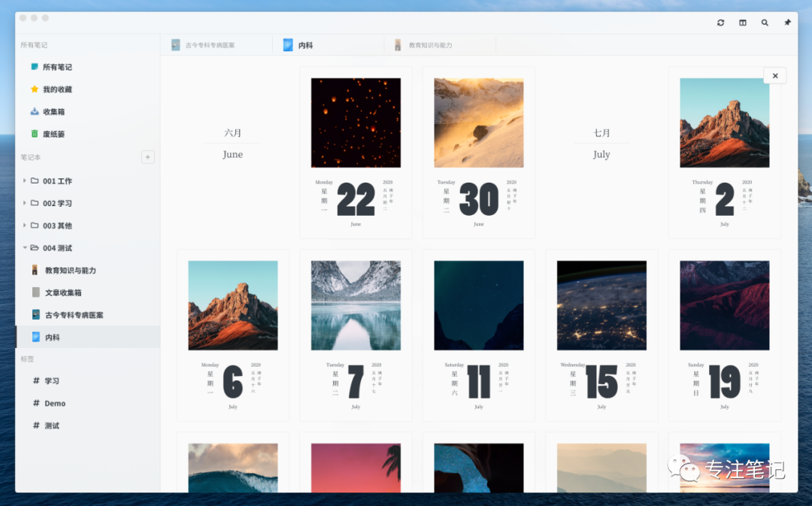Screen dimensions: 812x506
Task: Click the blue notebook icon of 内科 in sidebar
Action: tap(36, 337)
